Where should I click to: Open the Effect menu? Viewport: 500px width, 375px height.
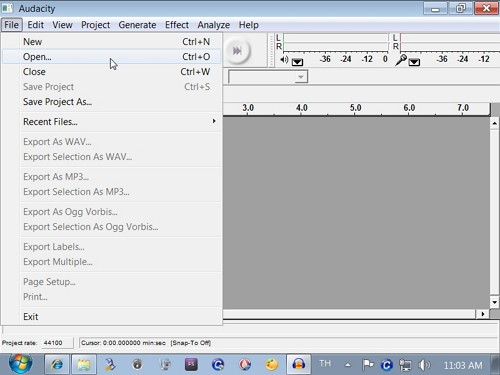177,25
